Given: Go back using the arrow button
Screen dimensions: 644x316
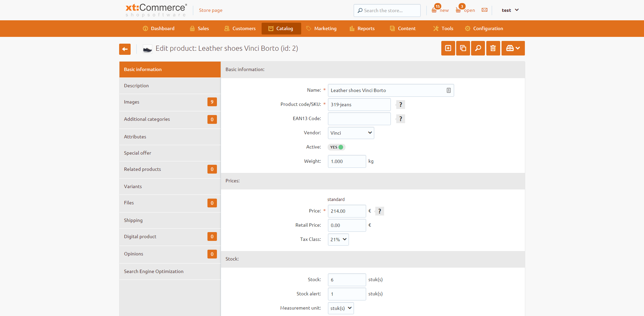Looking at the screenshot, I should coord(125,49).
